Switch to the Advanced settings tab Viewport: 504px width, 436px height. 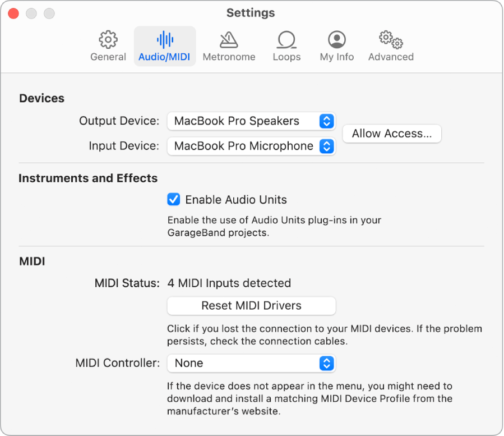pyautogui.click(x=390, y=46)
